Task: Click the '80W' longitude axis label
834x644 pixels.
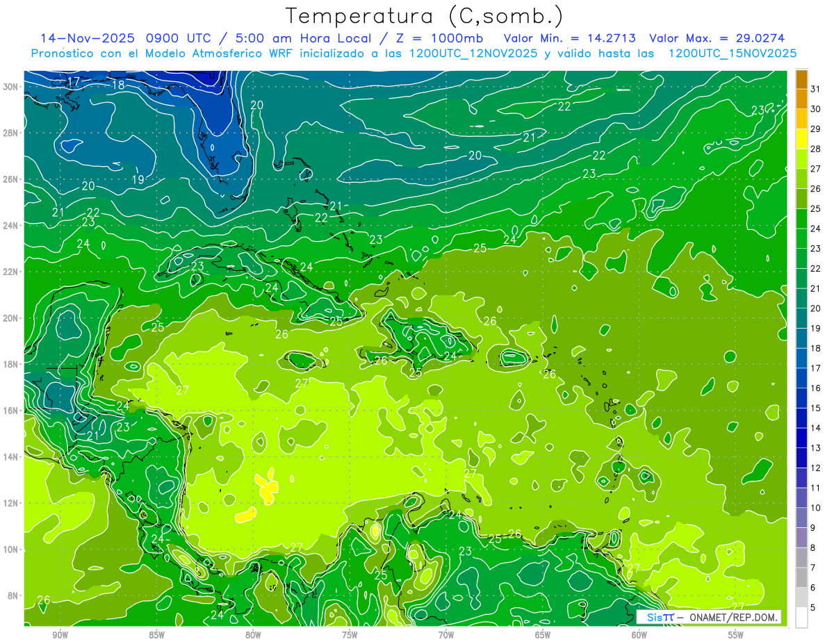Action: tap(253, 635)
